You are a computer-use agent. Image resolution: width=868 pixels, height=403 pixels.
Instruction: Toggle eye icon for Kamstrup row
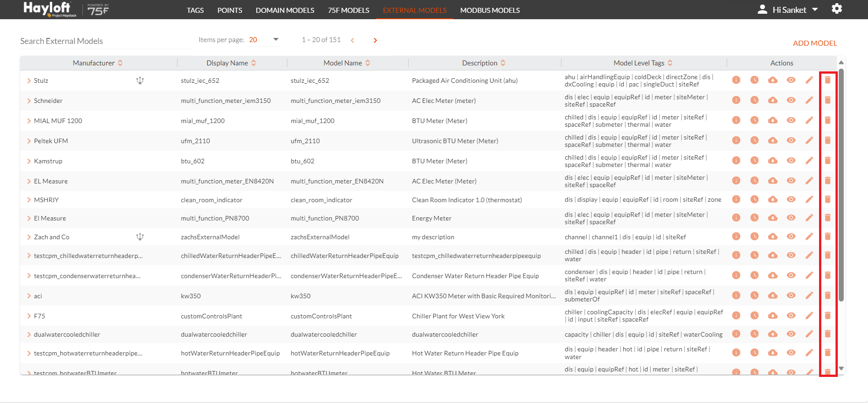(791, 161)
